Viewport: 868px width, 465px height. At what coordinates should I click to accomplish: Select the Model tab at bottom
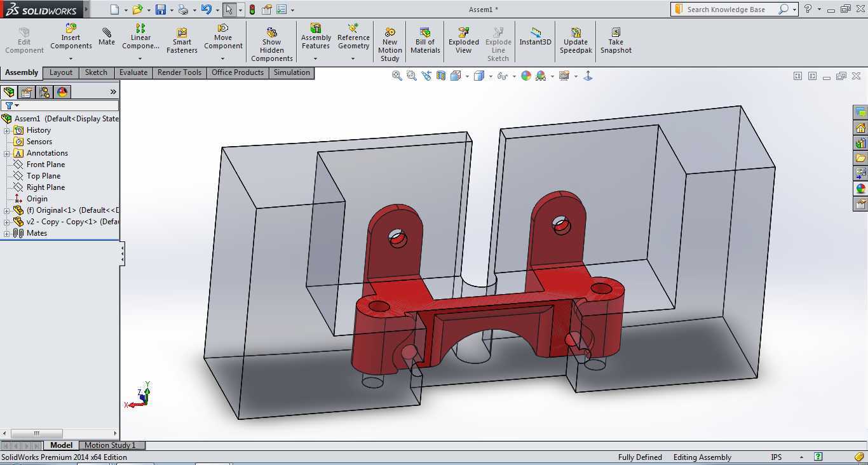pos(61,445)
